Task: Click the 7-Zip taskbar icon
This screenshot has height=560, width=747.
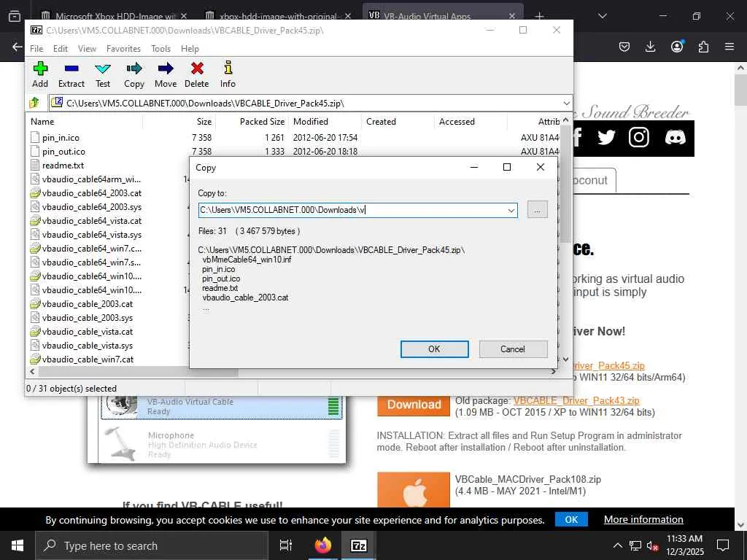Action: click(x=358, y=545)
